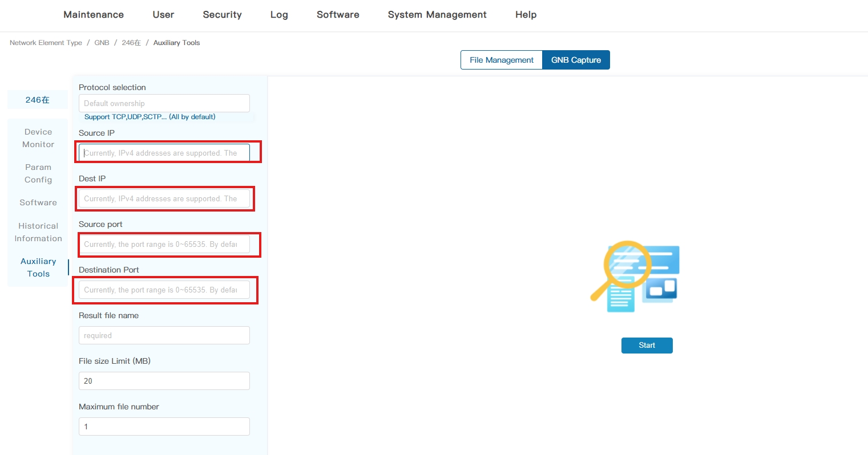Open the Security menu
The width and height of the screenshot is (868, 455).
tap(222, 15)
